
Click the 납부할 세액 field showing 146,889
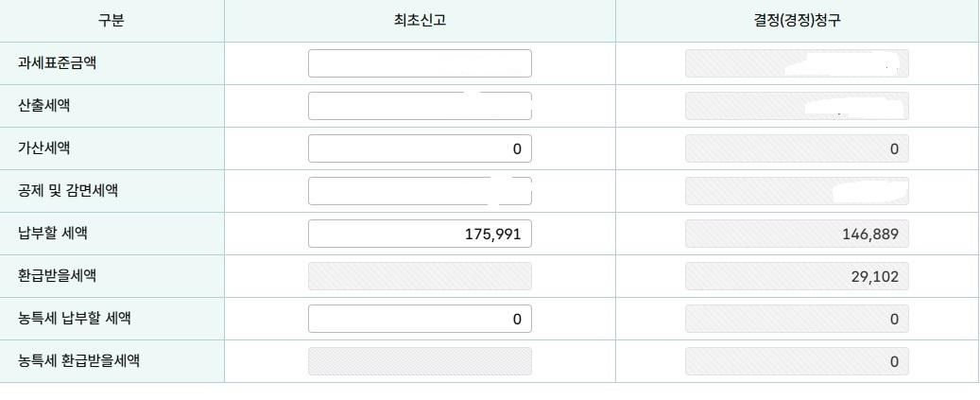(x=797, y=234)
